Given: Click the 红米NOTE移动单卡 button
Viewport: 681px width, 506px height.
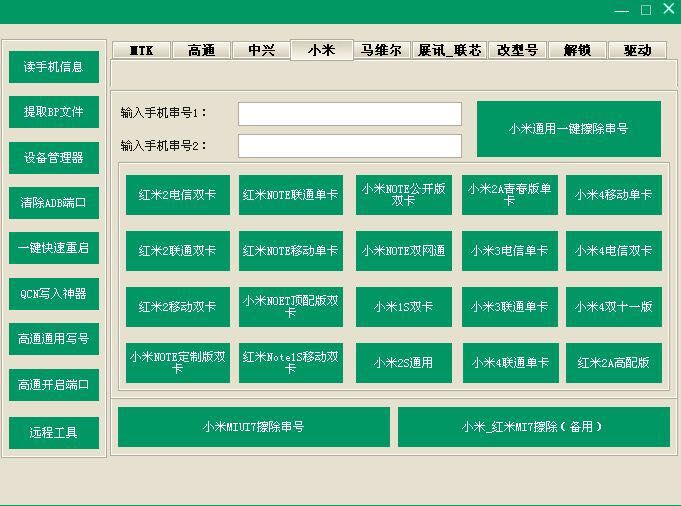Looking at the screenshot, I should click(291, 251).
